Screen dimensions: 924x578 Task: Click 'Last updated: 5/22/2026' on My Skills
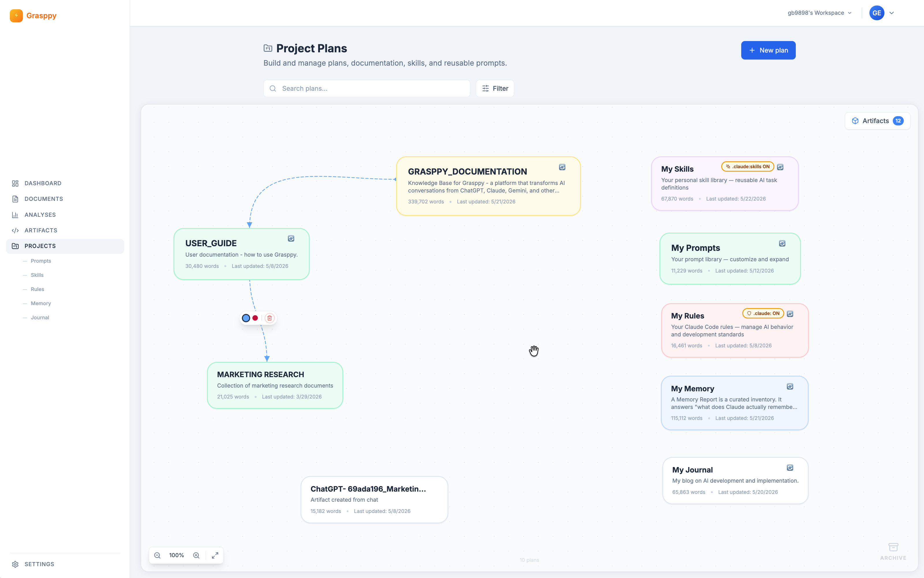tap(736, 199)
